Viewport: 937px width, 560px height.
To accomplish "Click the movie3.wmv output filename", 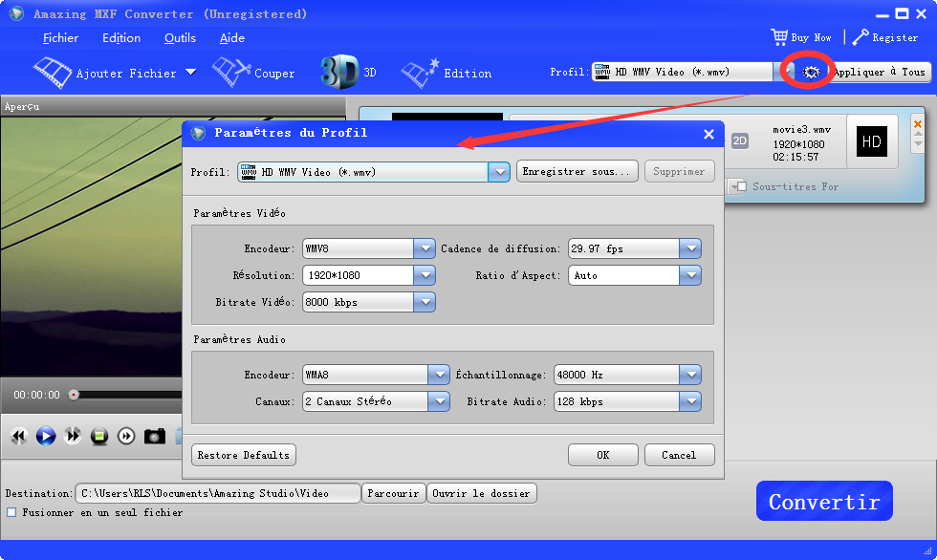I will coord(801,130).
